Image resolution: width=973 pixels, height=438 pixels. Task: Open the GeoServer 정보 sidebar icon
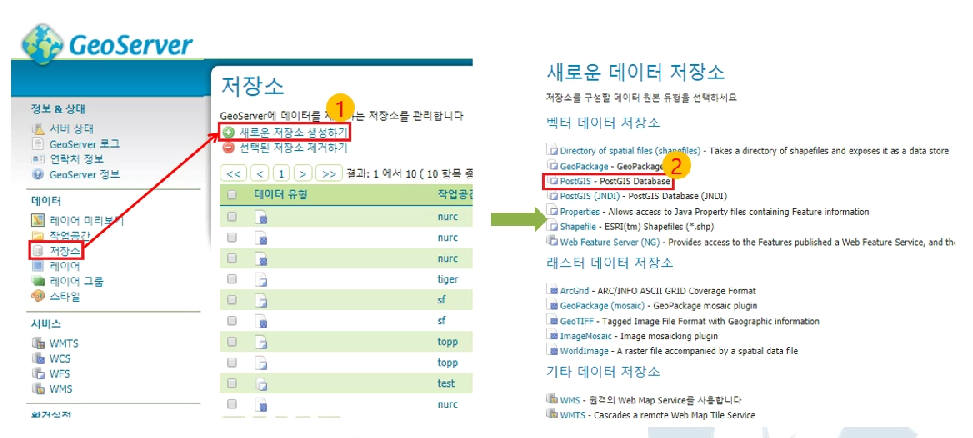(x=38, y=174)
